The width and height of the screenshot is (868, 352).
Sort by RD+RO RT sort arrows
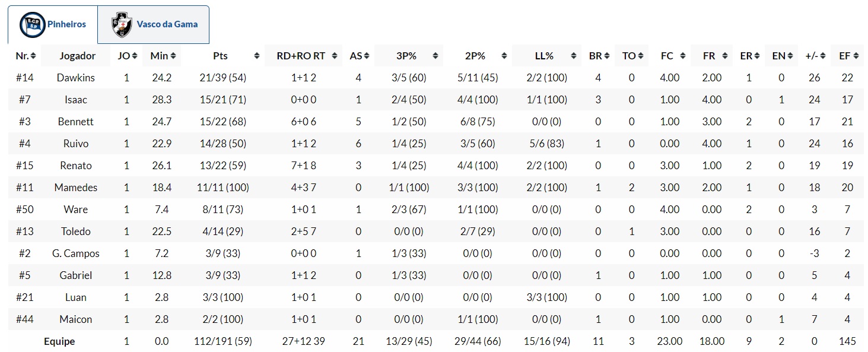(335, 56)
